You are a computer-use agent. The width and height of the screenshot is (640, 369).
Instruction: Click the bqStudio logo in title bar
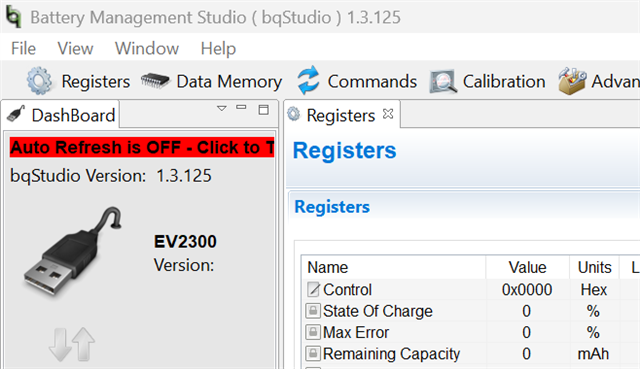pos(13,17)
